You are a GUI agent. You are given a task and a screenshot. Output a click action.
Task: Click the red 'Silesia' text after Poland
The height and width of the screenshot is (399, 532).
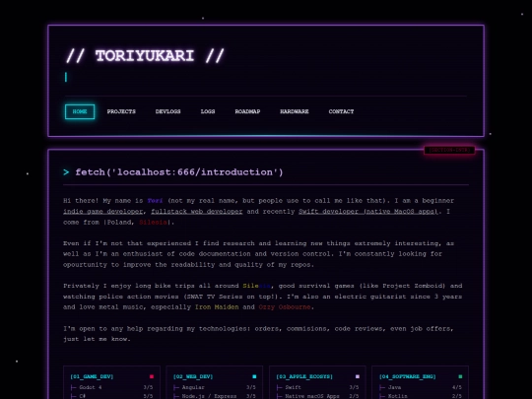tap(153, 223)
